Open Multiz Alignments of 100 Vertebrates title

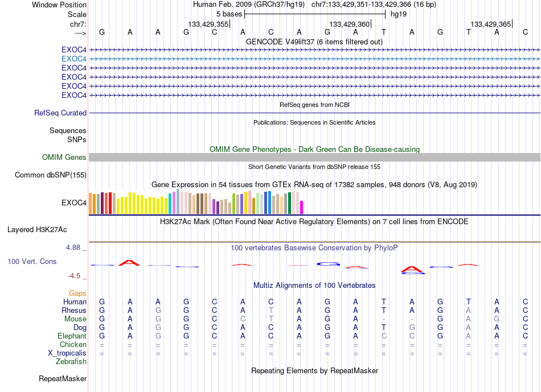(x=314, y=286)
